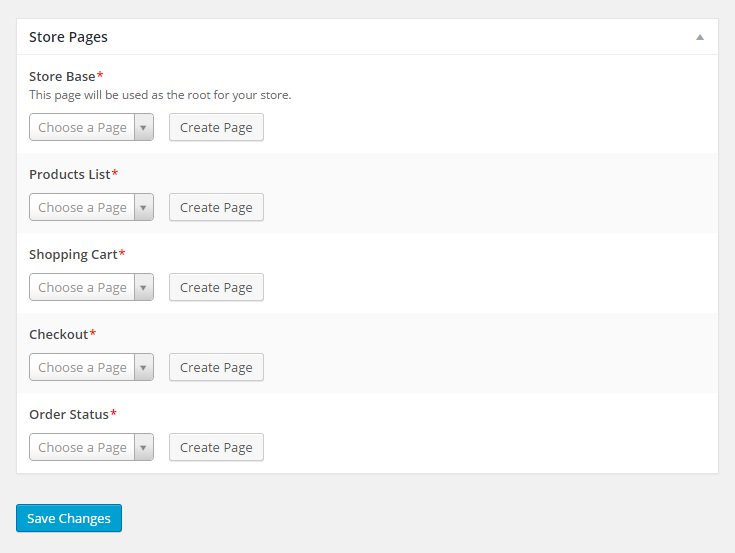
Task: Click the Products List field label
Action: point(69,174)
